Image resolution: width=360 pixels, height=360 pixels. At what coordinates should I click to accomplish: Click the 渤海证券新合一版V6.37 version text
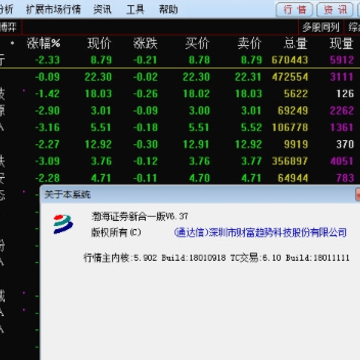pyautogui.click(x=140, y=216)
